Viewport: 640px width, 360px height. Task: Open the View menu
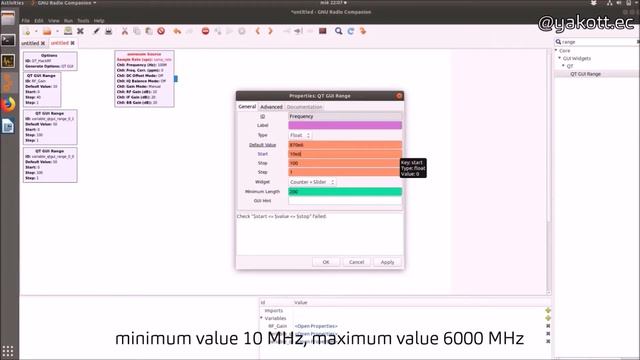[53, 20]
